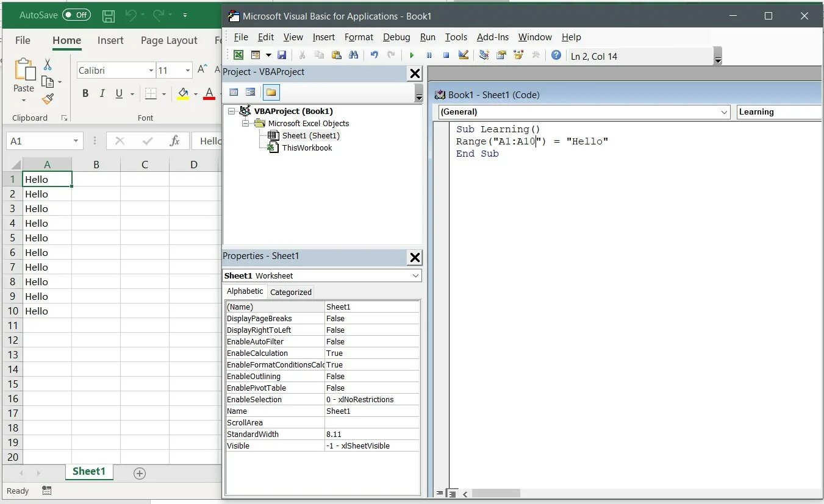Open Add-Ins menu in VBA editor

tap(493, 37)
